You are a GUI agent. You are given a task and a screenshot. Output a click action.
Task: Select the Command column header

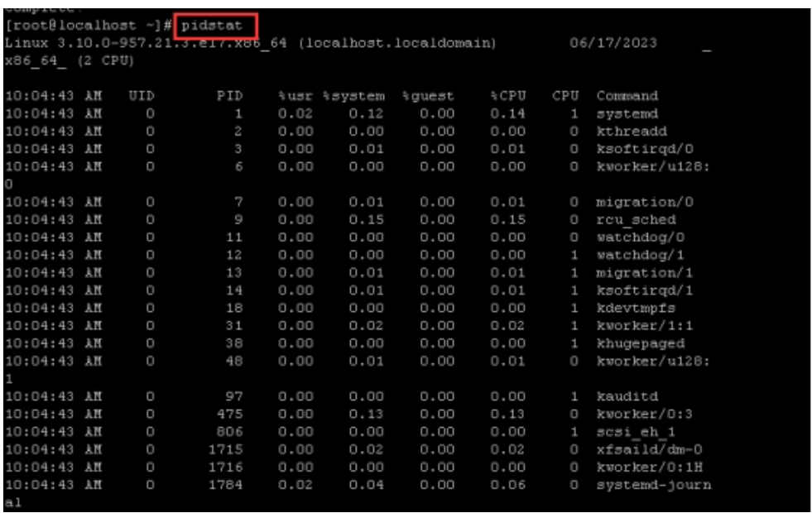(x=626, y=96)
